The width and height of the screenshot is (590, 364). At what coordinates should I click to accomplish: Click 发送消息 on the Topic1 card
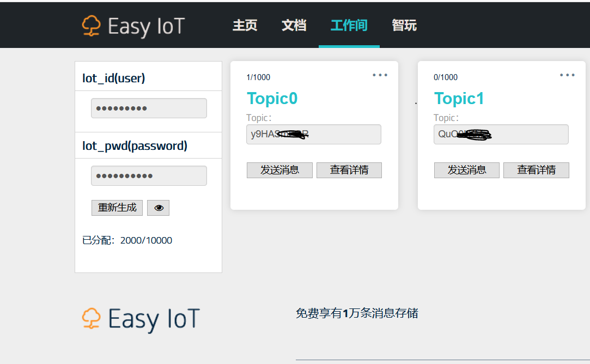pyautogui.click(x=466, y=170)
